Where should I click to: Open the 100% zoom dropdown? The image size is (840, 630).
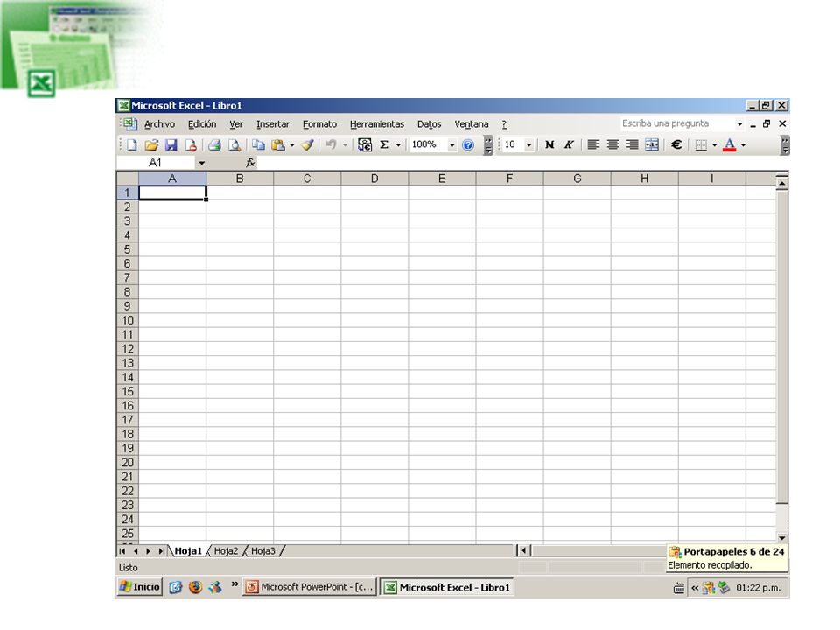tap(452, 144)
